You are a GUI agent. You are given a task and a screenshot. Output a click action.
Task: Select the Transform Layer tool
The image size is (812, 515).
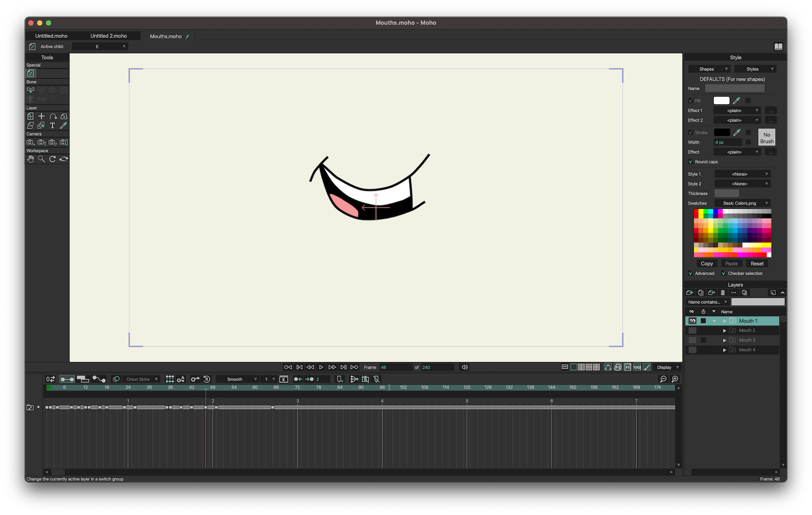(x=30, y=116)
